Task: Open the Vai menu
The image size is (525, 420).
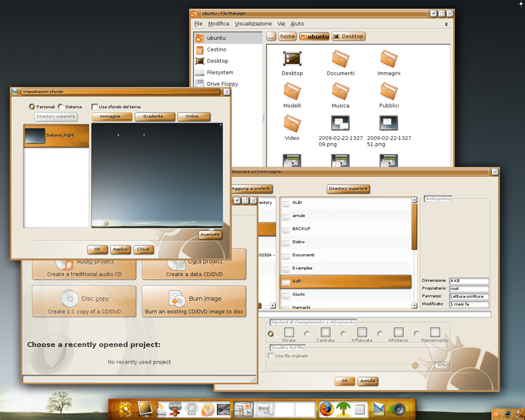Action: tap(281, 24)
